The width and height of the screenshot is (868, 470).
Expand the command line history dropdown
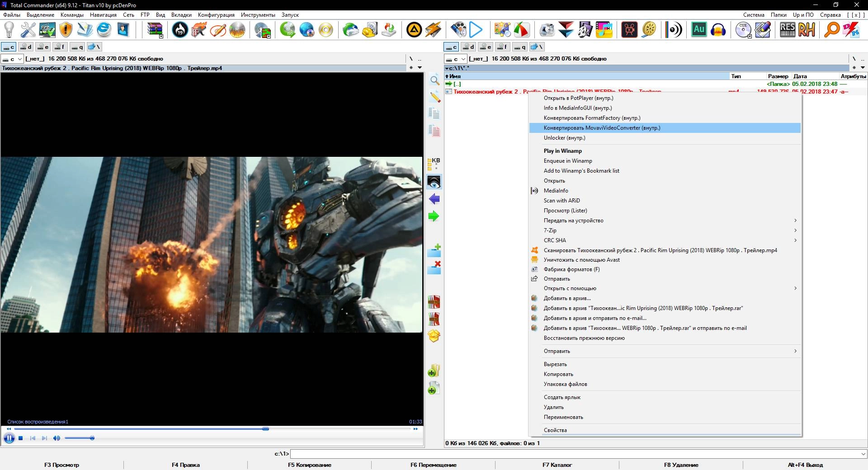point(863,454)
